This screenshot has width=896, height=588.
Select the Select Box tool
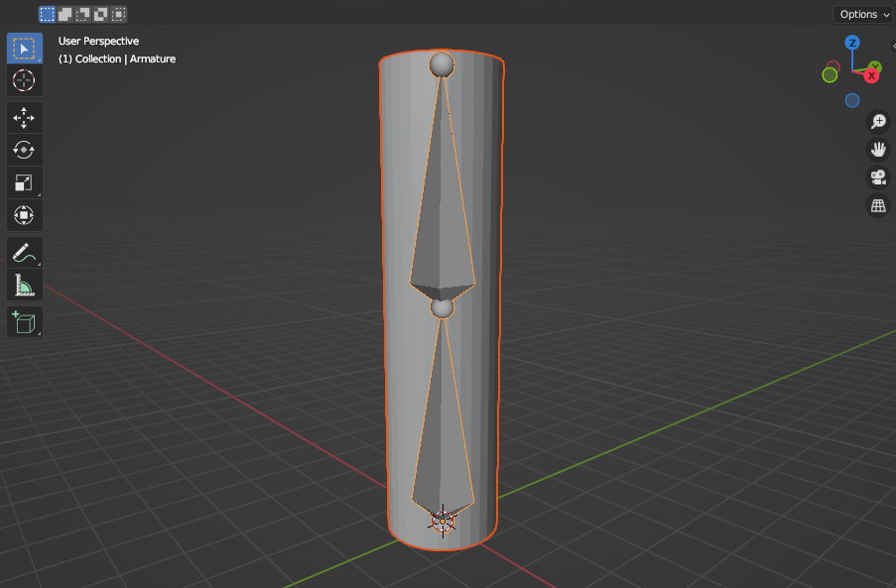pos(24,49)
